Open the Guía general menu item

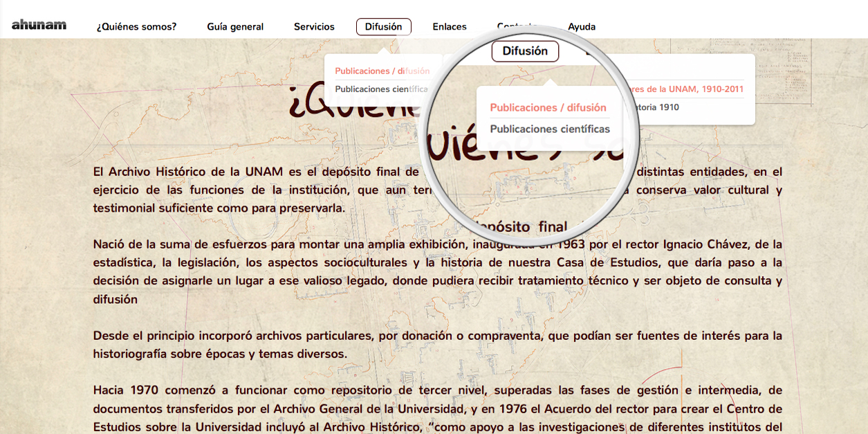coord(235,27)
